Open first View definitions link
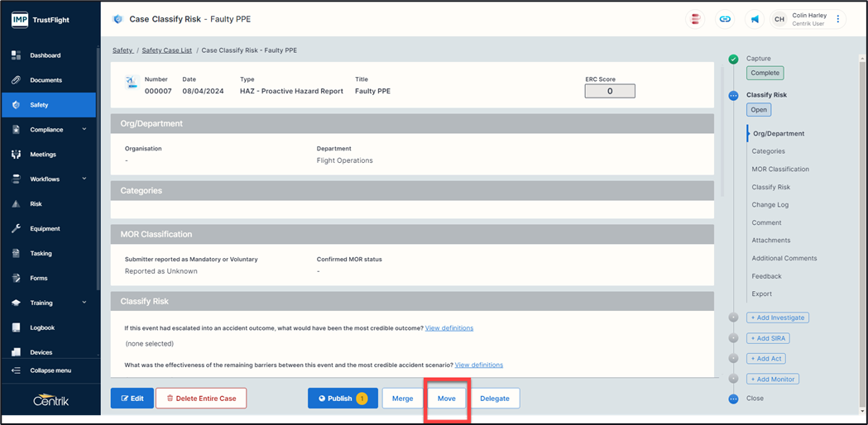This screenshot has height=425, width=868. [448, 328]
